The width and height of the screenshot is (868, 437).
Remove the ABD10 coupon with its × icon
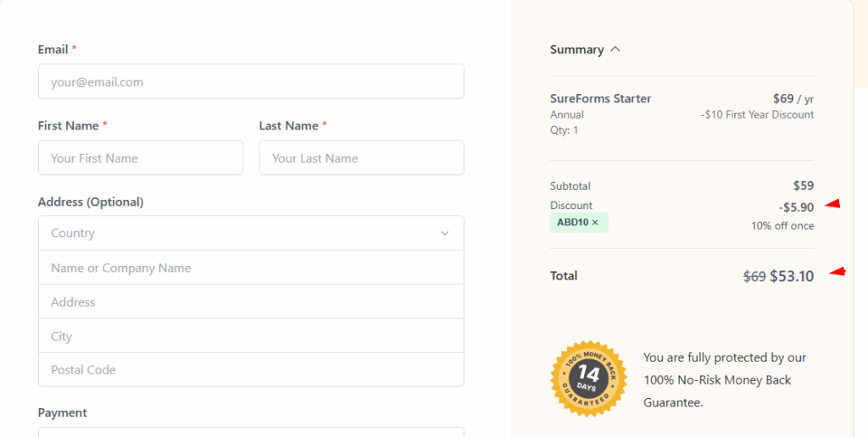pos(595,223)
